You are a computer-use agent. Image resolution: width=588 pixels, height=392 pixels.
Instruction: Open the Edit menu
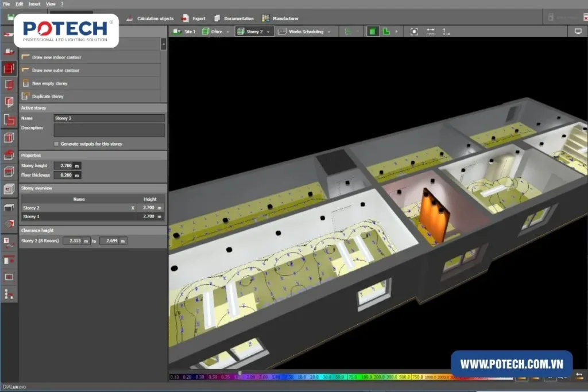[19, 4]
